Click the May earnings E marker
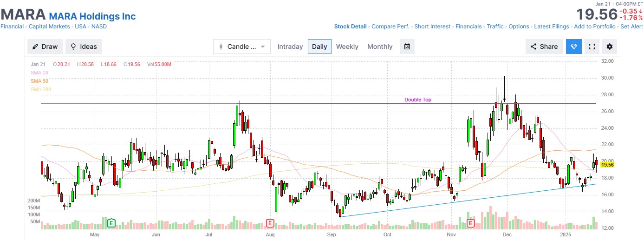Image resolution: width=644 pixels, height=241 pixels. [111, 224]
